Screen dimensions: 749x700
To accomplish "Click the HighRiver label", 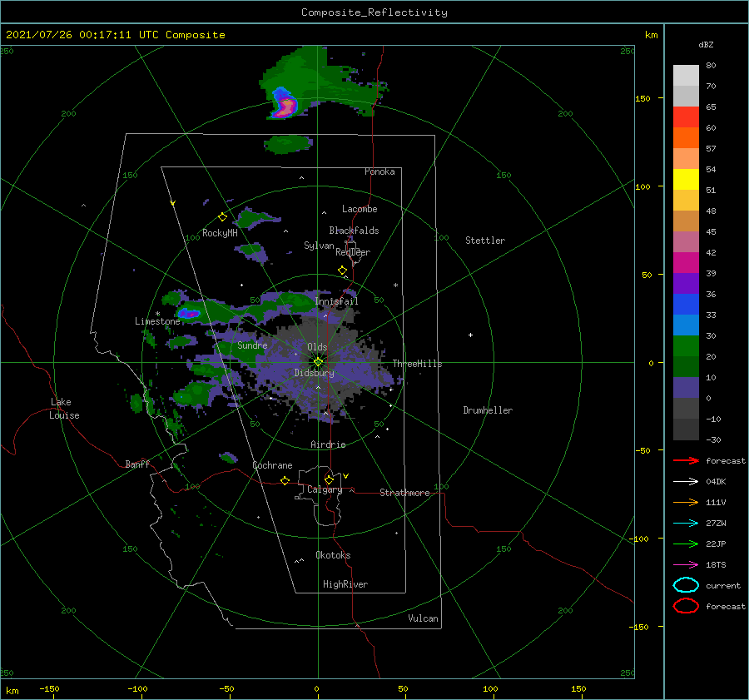I will (345, 584).
